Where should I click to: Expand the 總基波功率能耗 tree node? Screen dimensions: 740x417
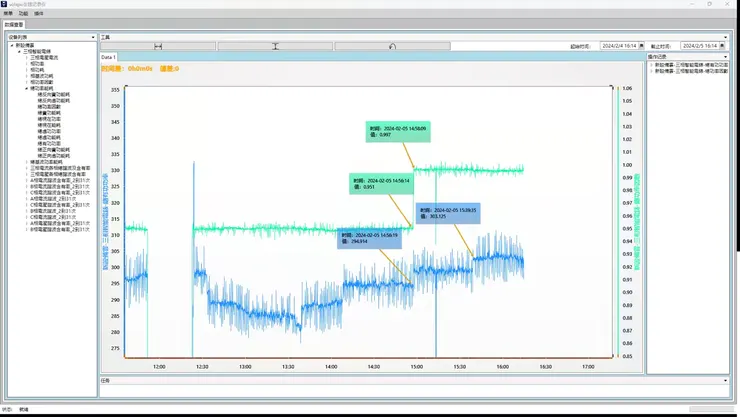[27, 162]
